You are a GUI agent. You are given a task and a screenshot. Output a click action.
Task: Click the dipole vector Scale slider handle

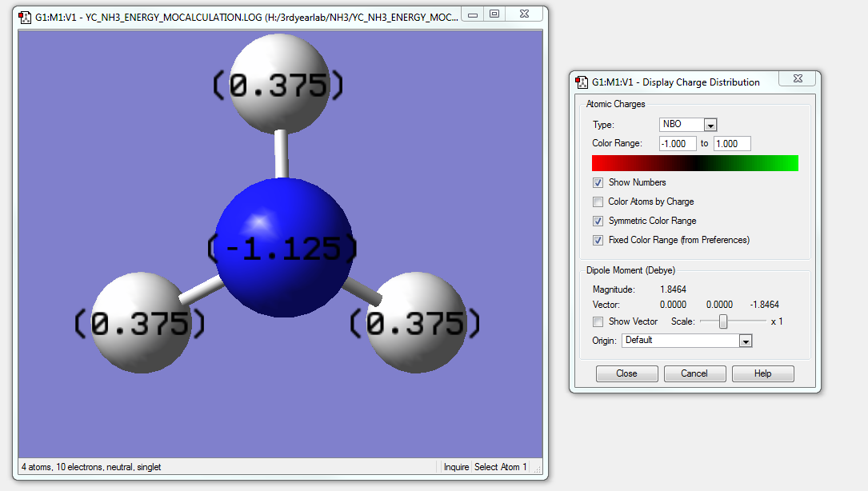coord(723,321)
